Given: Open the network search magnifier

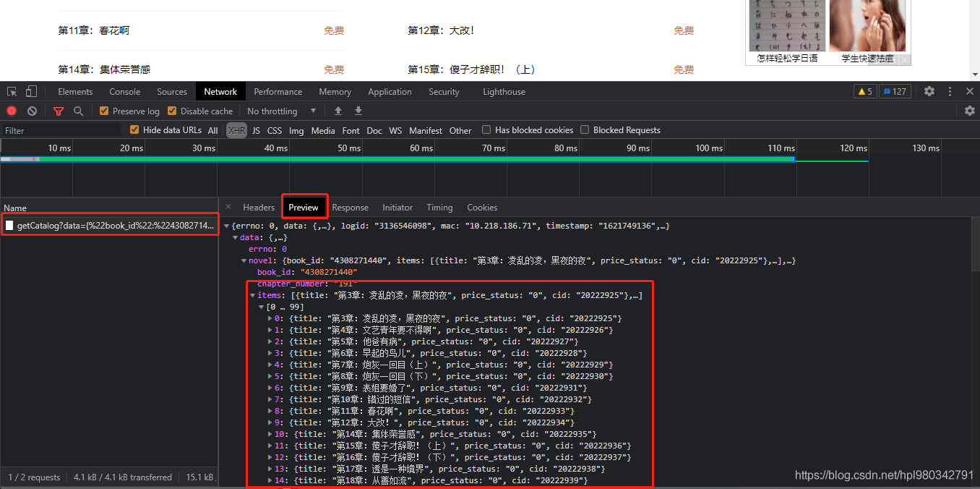Looking at the screenshot, I should pos(78,111).
